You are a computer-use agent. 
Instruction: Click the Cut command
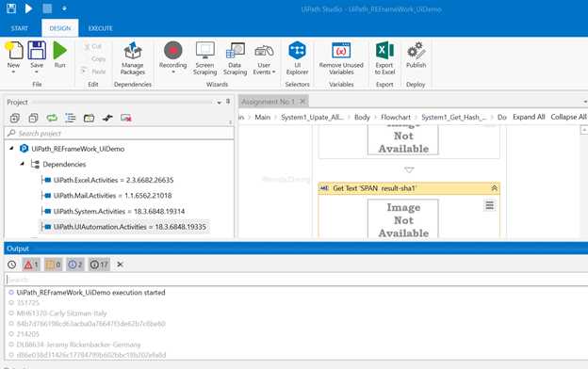(x=92, y=46)
